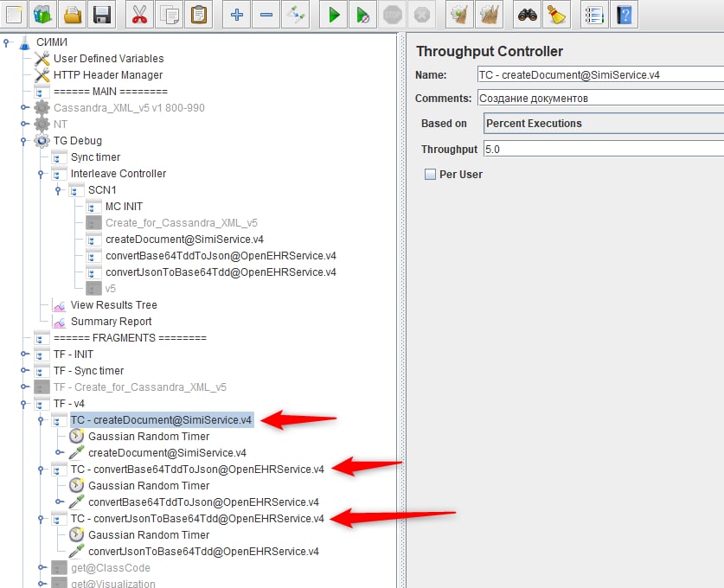Image resolution: width=724 pixels, height=588 pixels.
Task: Expand the TF - Create_for_Cassandra_XML_v5 fragment
Action: [x=24, y=387]
